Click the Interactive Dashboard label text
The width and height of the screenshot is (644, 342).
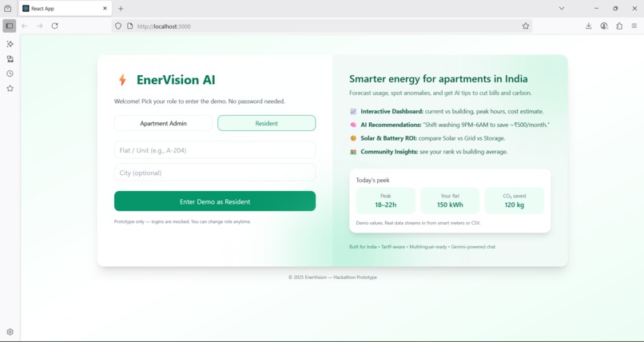[x=392, y=111]
